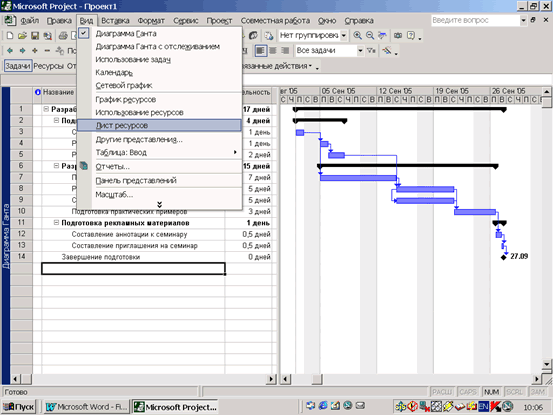Open the Введите вопрос help box dropdown arrow
554x416 pixels.
coord(523,20)
